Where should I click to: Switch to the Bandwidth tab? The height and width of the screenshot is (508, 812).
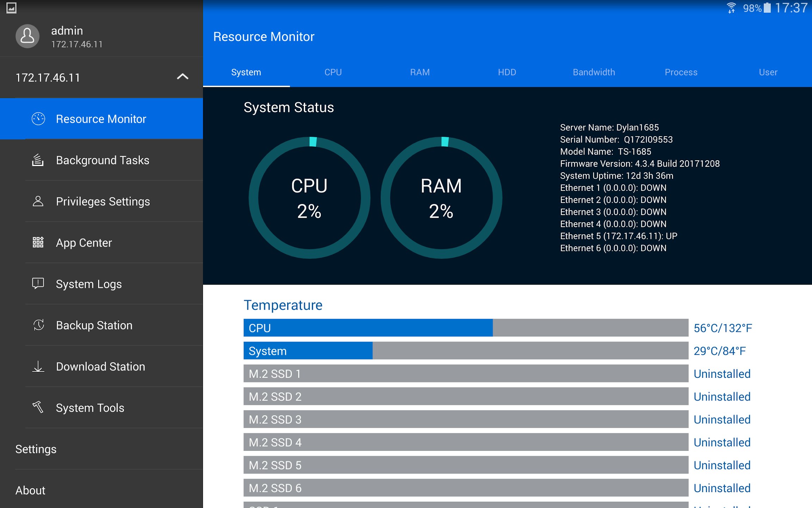[x=593, y=72]
